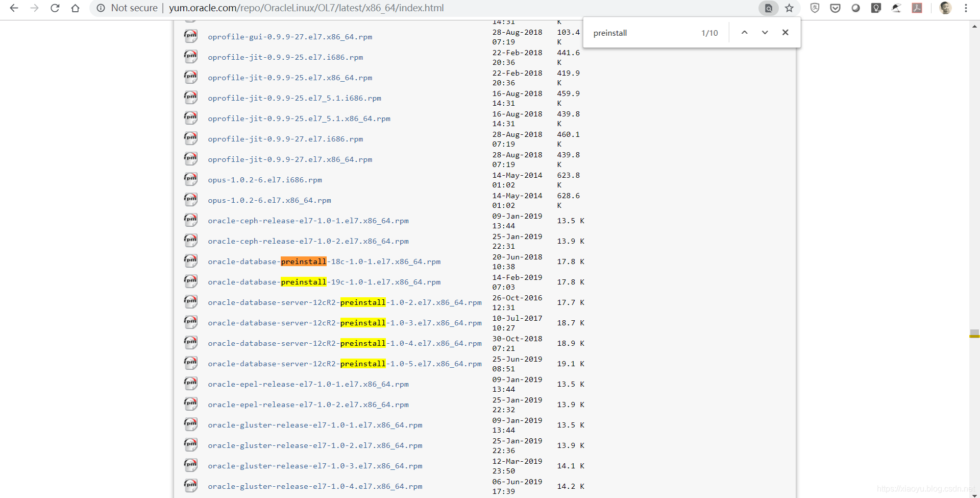Click rpm icon beside oracle-database-preinstall-18c
The width and height of the screenshot is (980, 498).
pos(190,260)
